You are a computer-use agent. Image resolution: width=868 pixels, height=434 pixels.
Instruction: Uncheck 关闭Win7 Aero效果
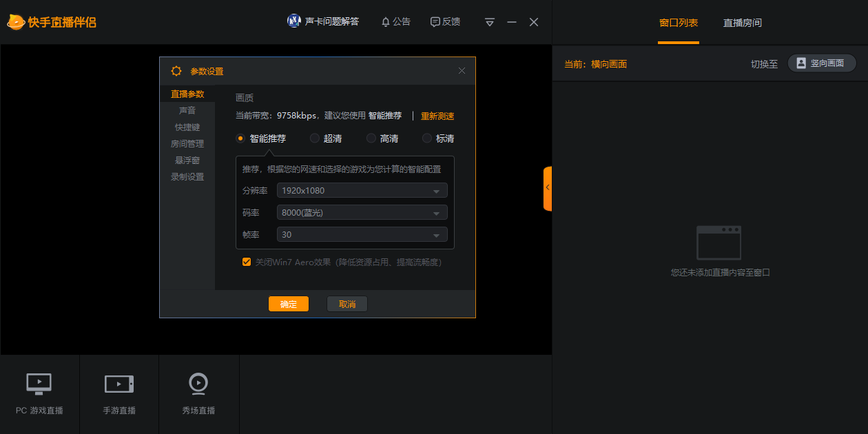point(247,262)
